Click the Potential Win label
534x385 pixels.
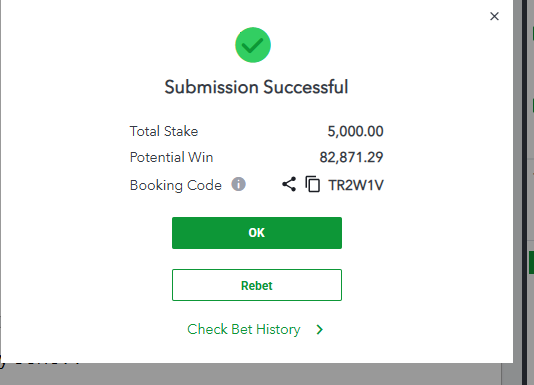pyautogui.click(x=171, y=157)
